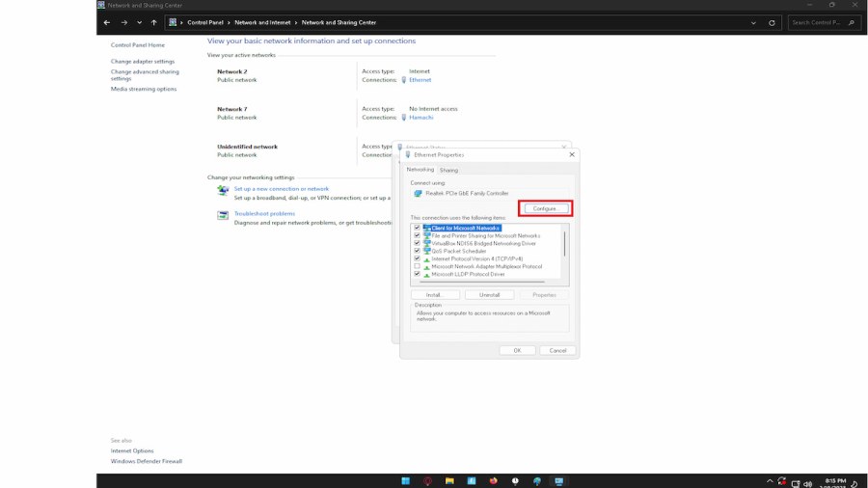Open File Explorer from the taskbar
This screenshot has height=488, width=868.
[449, 481]
